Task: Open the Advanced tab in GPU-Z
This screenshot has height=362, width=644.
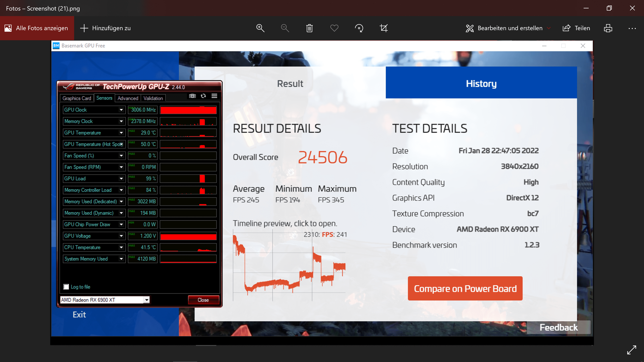Action: click(128, 98)
